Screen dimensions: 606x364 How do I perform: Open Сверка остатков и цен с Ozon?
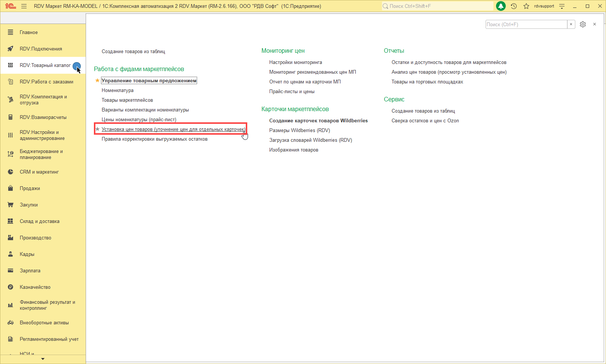[x=425, y=120]
